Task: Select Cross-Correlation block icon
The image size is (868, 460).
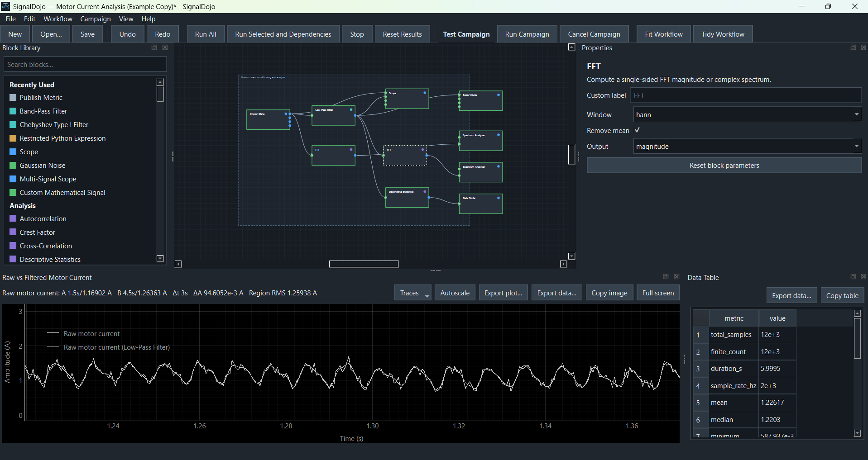Action: [13, 246]
